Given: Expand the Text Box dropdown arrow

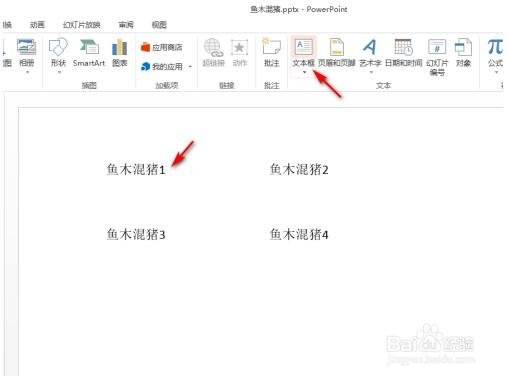Looking at the screenshot, I should coord(304,72).
